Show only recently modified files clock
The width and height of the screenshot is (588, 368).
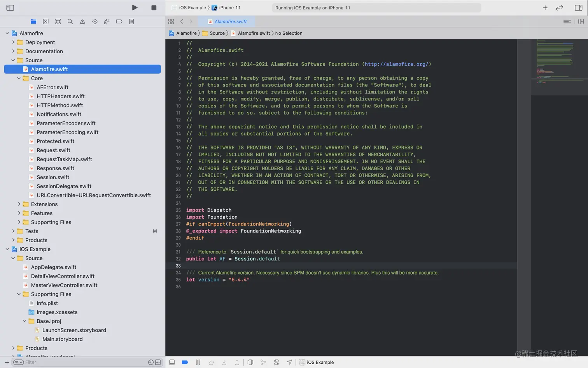tap(151, 362)
